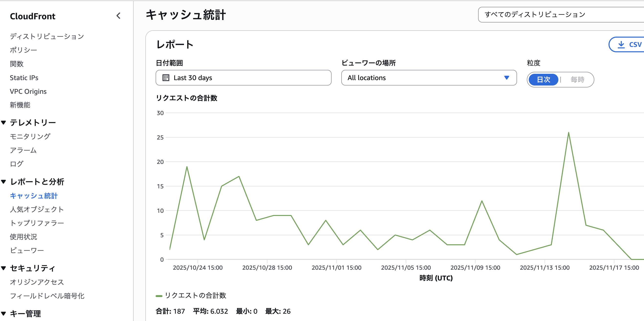Image resolution: width=644 pixels, height=321 pixels.
Task: Click the calendar icon in date range field
Action: [166, 78]
